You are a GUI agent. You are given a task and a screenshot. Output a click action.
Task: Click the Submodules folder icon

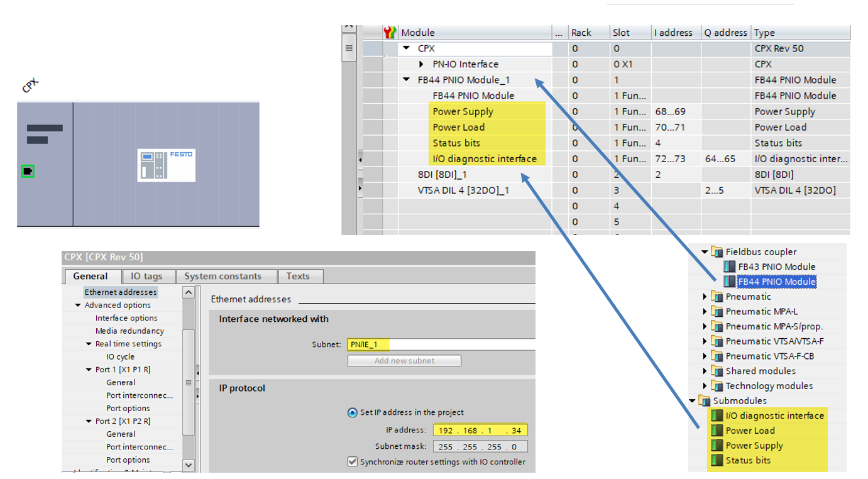point(705,400)
